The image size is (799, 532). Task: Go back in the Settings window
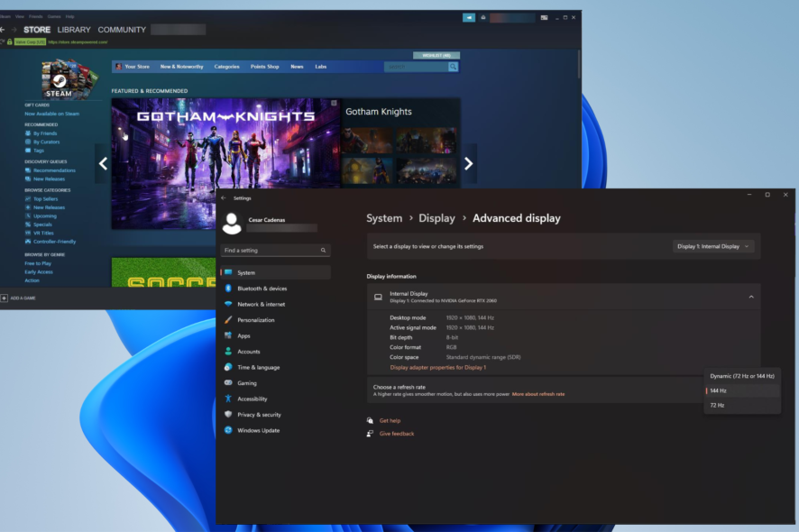point(224,197)
